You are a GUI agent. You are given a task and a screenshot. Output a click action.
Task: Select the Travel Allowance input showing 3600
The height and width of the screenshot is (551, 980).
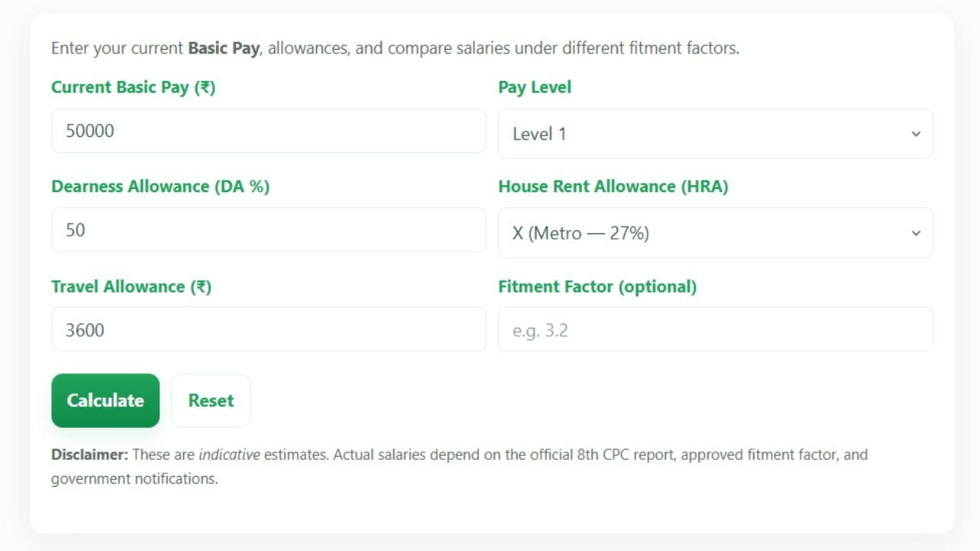[268, 330]
